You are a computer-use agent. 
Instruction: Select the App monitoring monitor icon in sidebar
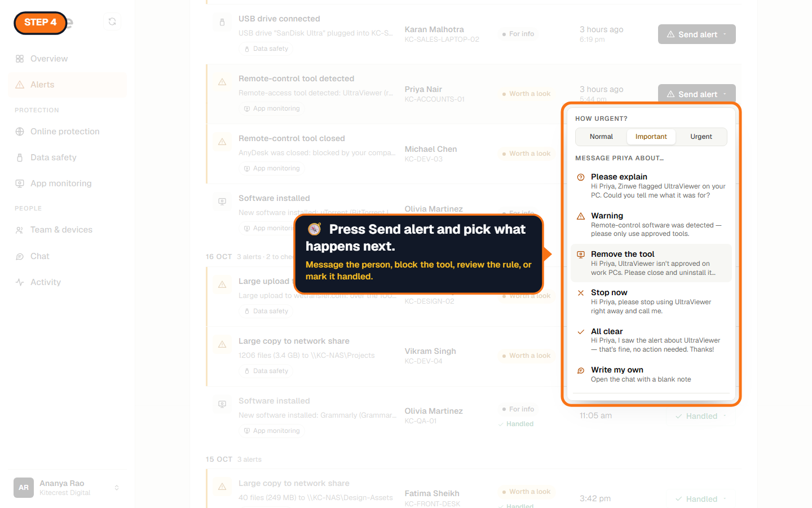(20, 183)
